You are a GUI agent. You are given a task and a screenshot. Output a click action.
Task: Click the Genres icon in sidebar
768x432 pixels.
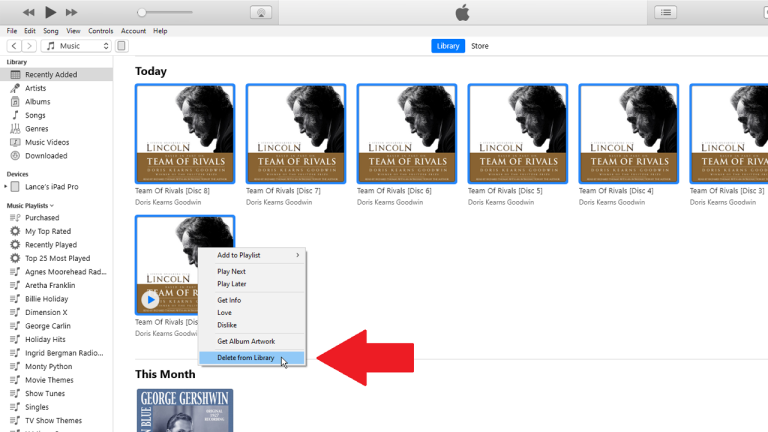coord(15,129)
